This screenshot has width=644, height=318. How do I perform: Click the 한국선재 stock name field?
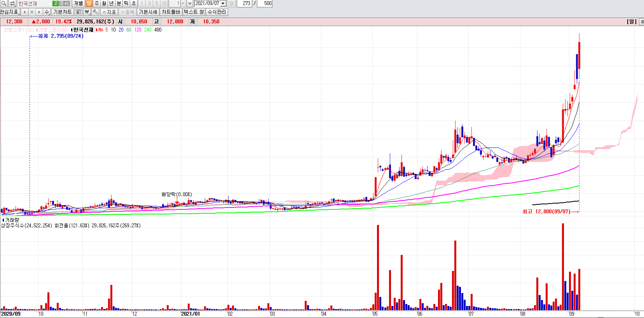pos(34,4)
